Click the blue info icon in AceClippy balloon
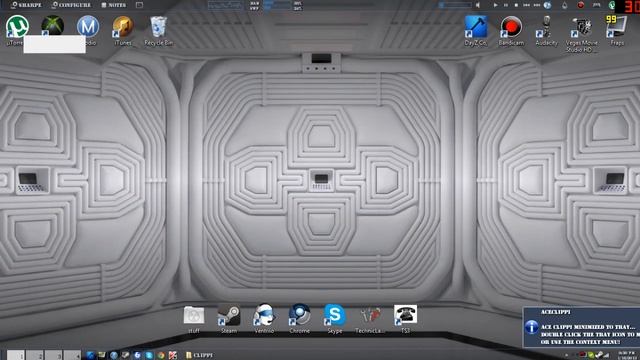640x360 pixels. click(531, 327)
